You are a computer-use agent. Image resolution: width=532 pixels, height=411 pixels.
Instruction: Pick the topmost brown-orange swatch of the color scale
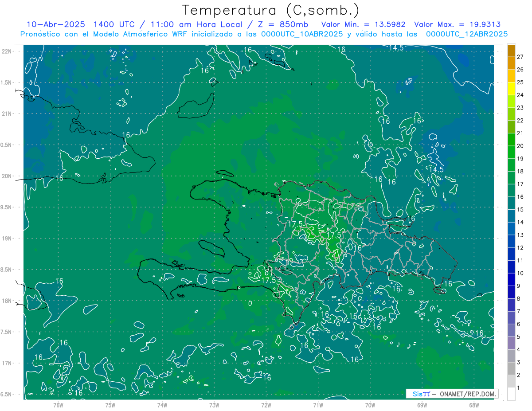[511, 51]
